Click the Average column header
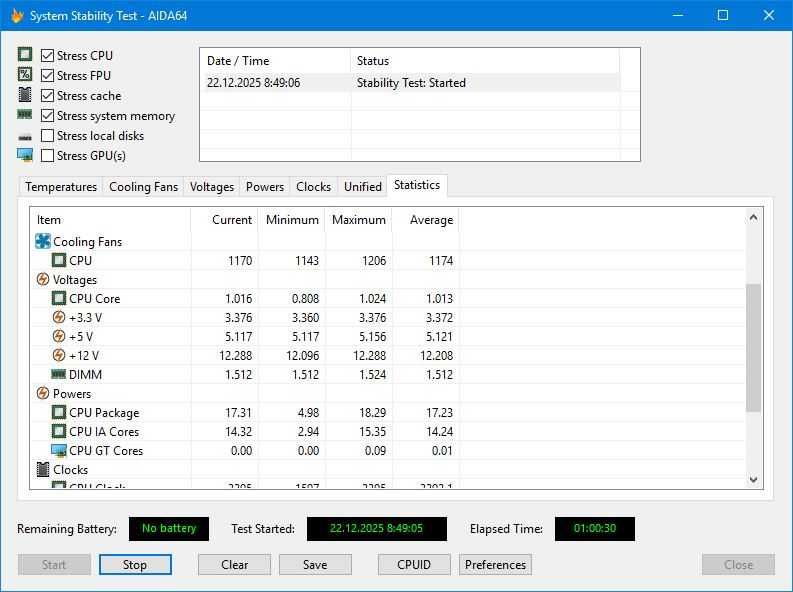Image resolution: width=793 pixels, height=592 pixels. point(425,220)
